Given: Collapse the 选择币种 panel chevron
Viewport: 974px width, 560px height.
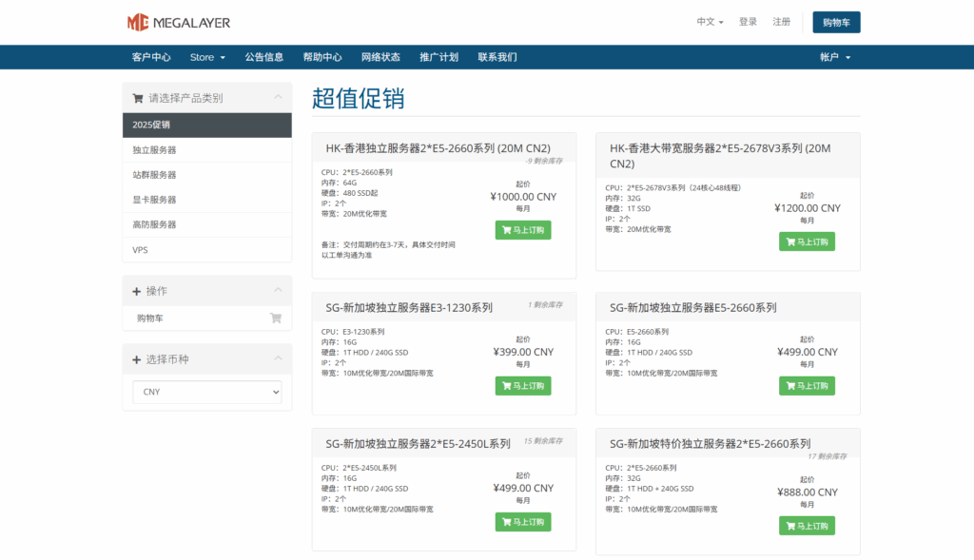Looking at the screenshot, I should [x=278, y=358].
